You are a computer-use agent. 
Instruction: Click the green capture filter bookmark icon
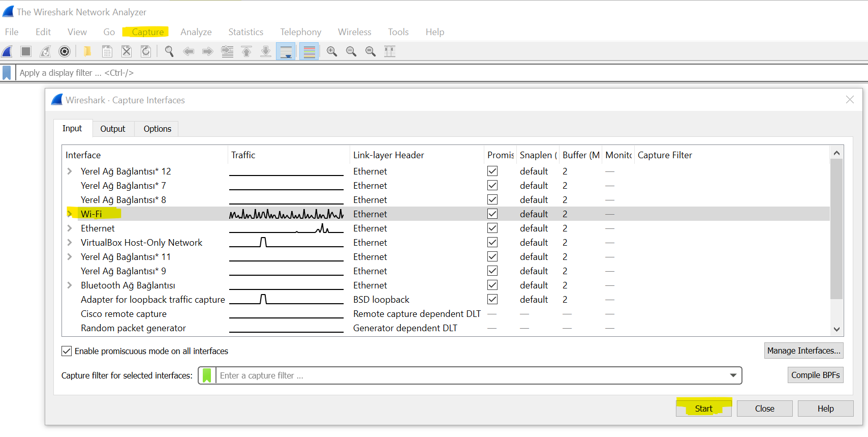click(x=207, y=375)
